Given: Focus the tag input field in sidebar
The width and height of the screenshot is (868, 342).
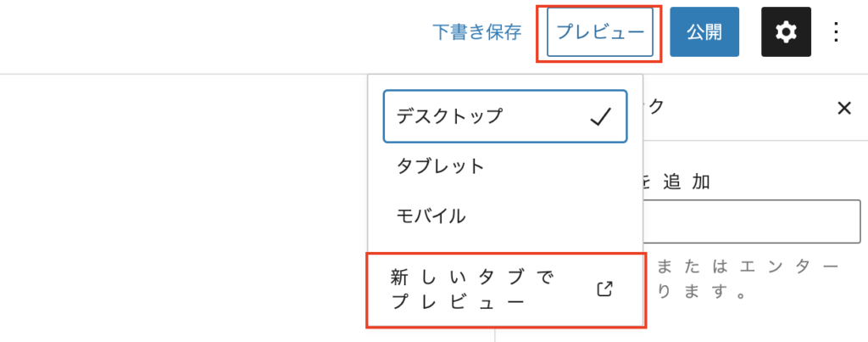Looking at the screenshot, I should [752, 221].
